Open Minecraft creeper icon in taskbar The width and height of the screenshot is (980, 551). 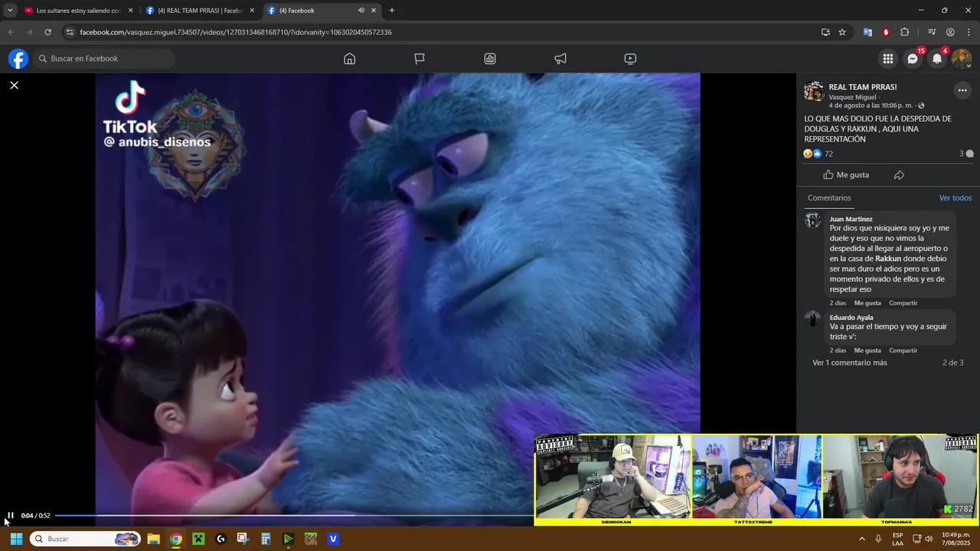pos(198,539)
